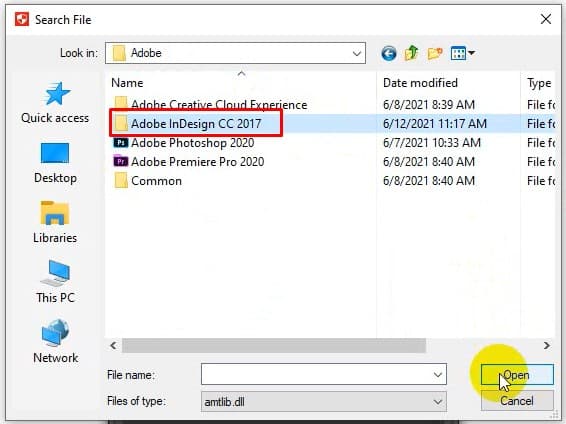Sort files by Date modified column

pyautogui.click(x=420, y=83)
